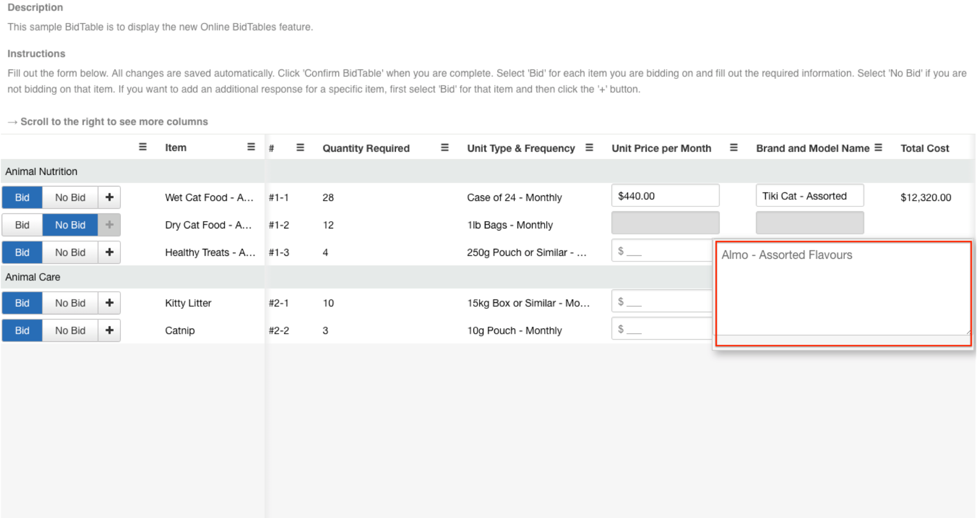Viewport: 980px width, 518px height.
Task: Select Bid for Wet Cat Food
Action: click(22, 197)
